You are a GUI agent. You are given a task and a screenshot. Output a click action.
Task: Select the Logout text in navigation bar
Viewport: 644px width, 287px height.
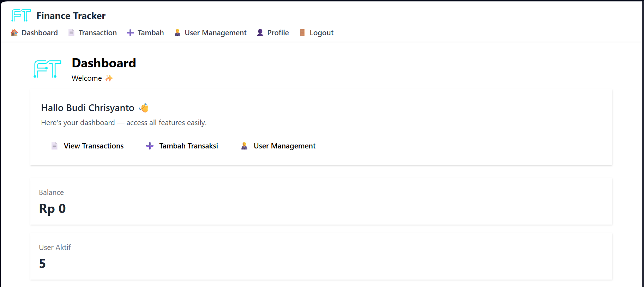click(321, 33)
